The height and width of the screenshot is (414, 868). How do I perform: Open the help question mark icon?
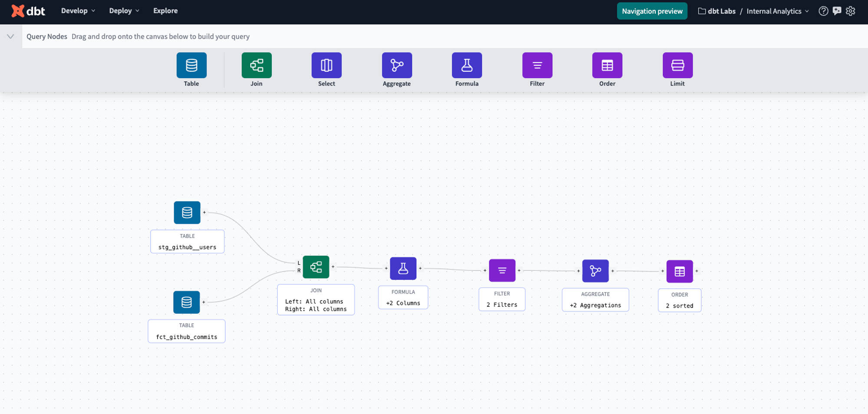coord(823,11)
